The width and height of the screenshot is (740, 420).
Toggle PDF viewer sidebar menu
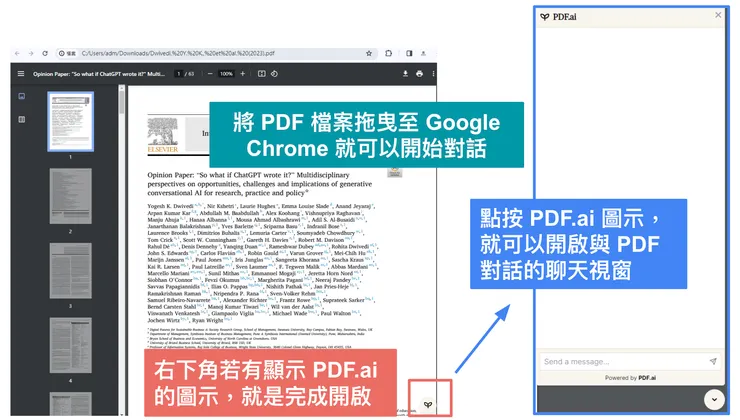coord(21,74)
